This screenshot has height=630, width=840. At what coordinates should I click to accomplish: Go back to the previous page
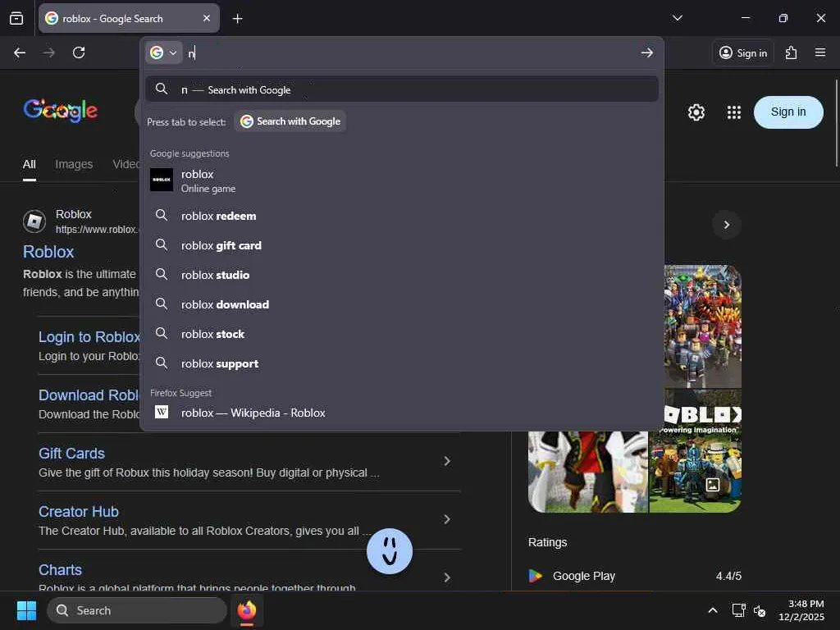[x=20, y=52]
